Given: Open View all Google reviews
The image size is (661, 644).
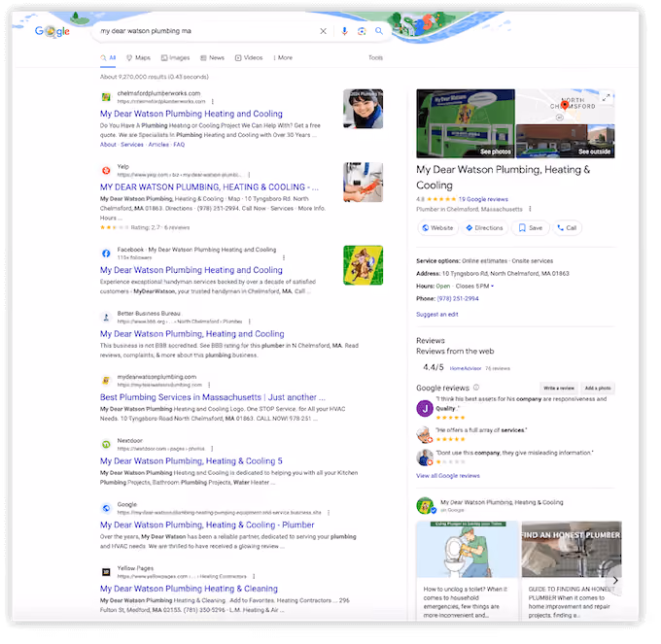Looking at the screenshot, I should [x=448, y=476].
